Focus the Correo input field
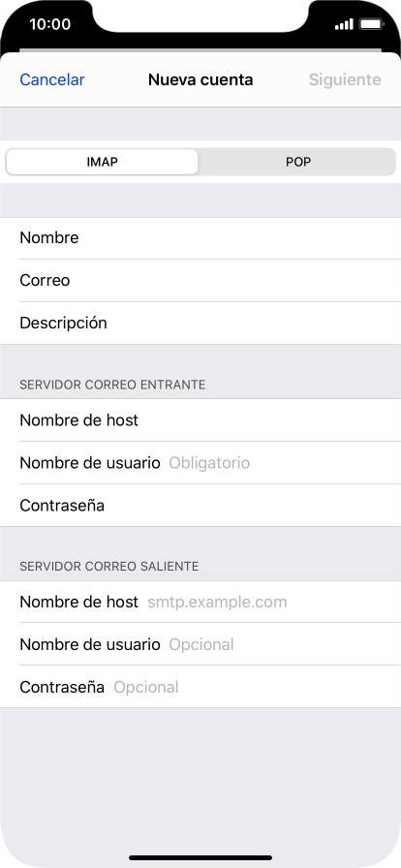The width and height of the screenshot is (401, 868). click(200, 281)
